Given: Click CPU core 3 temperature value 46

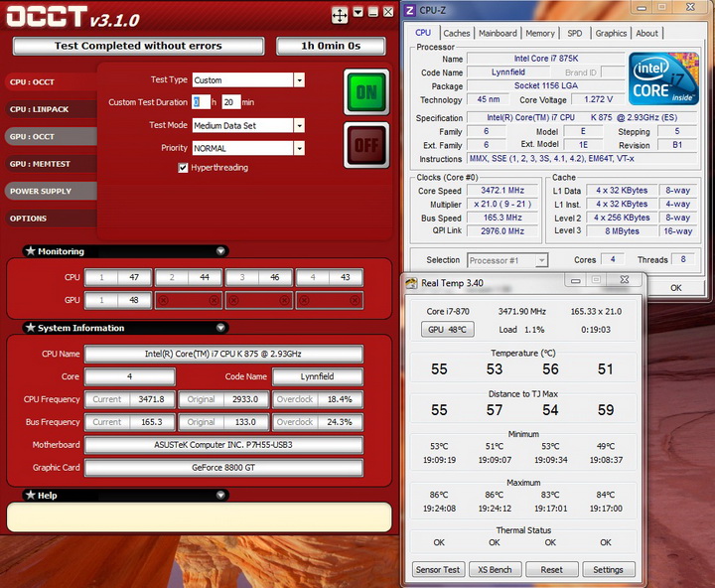Looking at the screenshot, I should [x=274, y=277].
